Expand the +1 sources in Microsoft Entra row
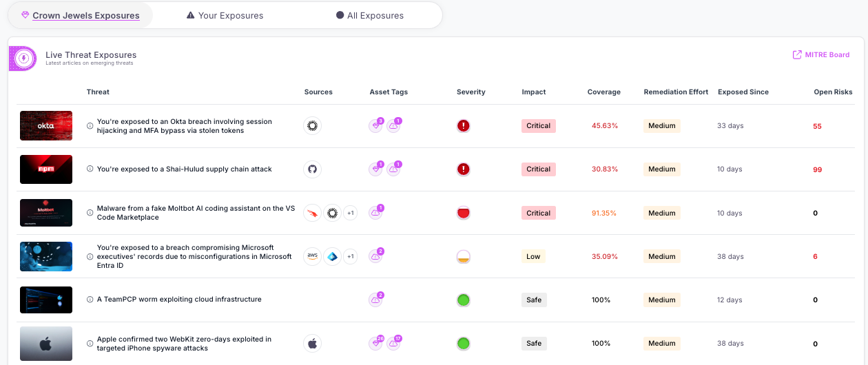This screenshot has width=868, height=365. click(351, 257)
